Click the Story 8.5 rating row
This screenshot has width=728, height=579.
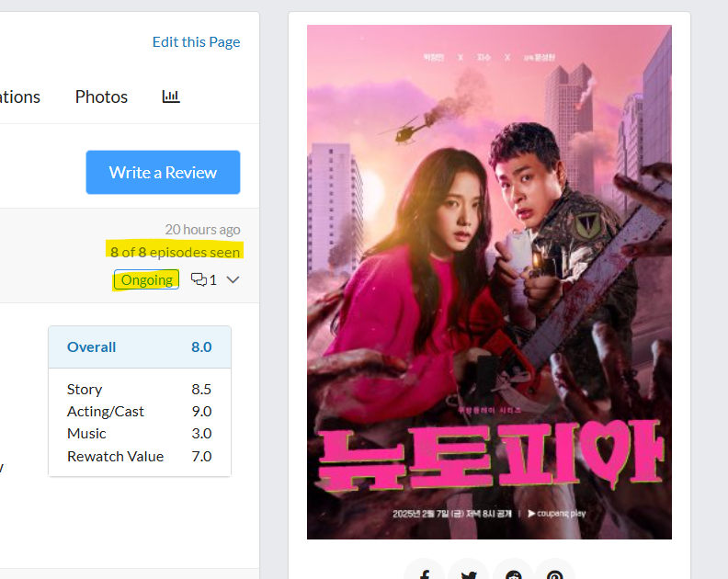pos(140,389)
